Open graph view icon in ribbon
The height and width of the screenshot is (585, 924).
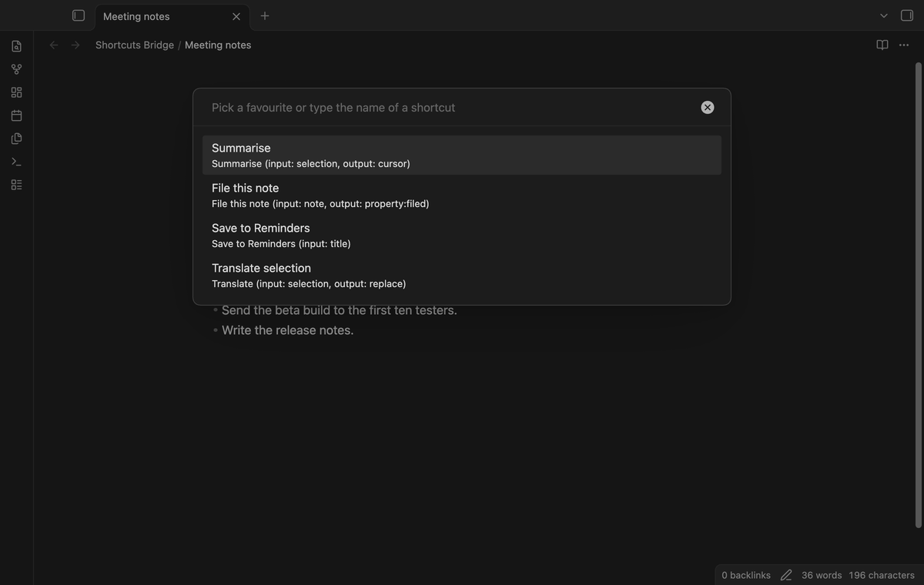point(16,69)
